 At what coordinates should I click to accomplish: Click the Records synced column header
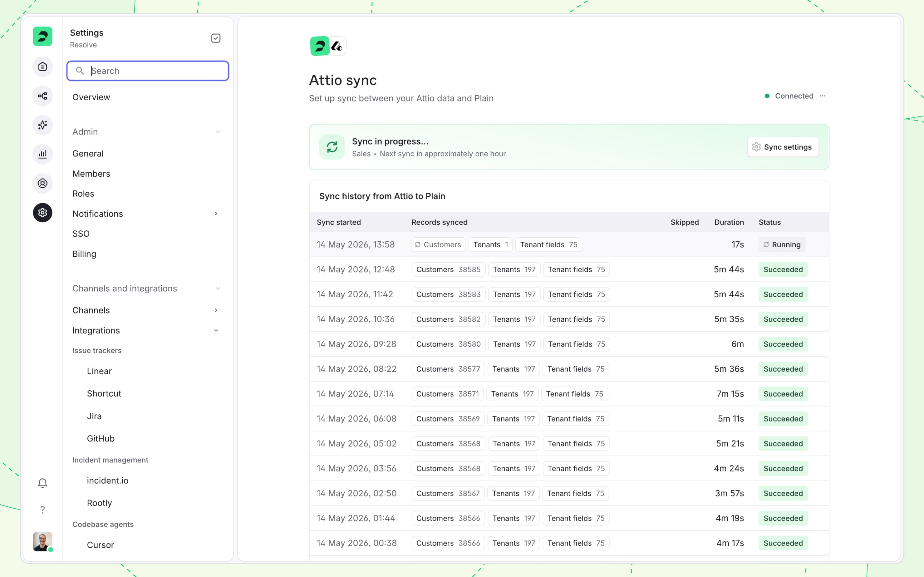(440, 222)
